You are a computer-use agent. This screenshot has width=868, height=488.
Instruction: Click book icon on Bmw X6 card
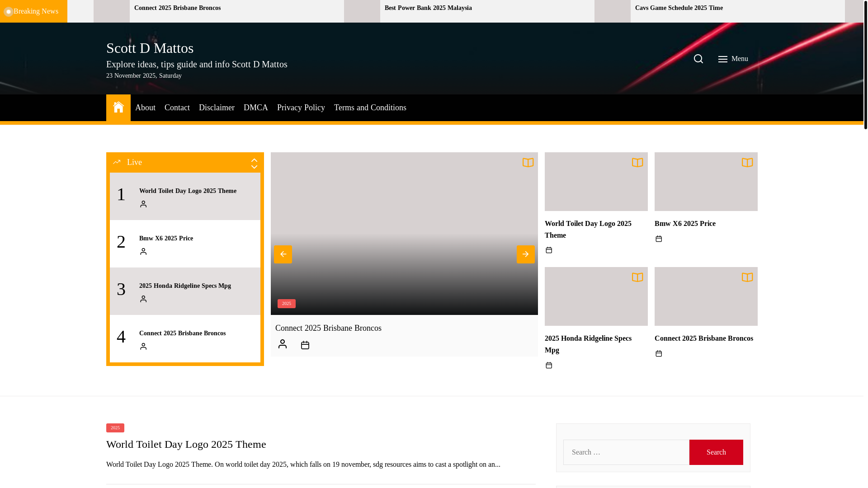click(747, 163)
